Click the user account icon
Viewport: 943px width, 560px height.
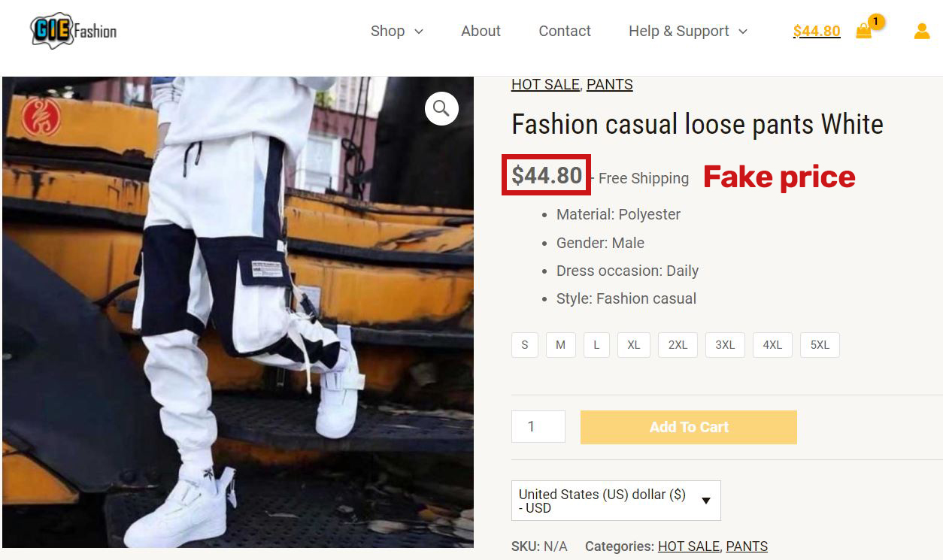[921, 31]
